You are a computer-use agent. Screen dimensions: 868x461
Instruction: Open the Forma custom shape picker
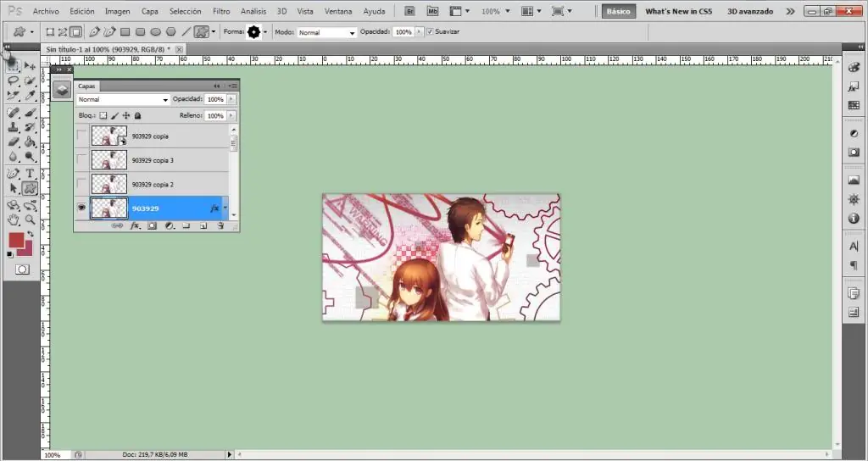(257, 32)
